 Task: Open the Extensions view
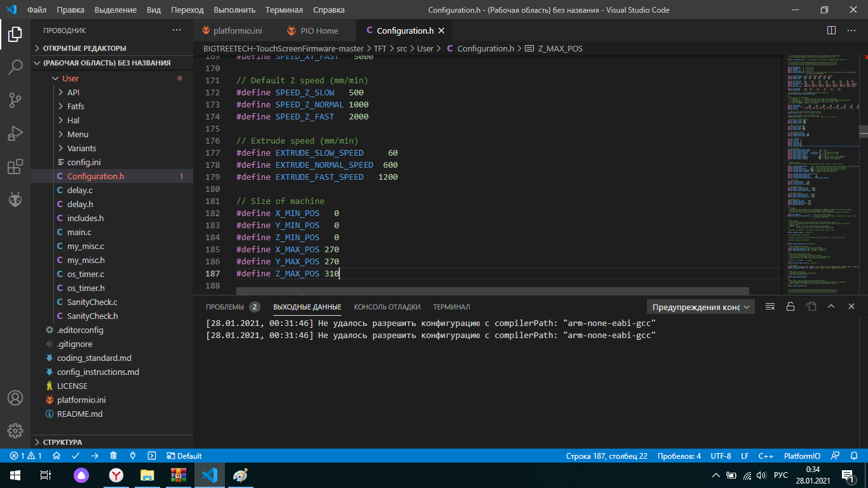click(x=15, y=166)
